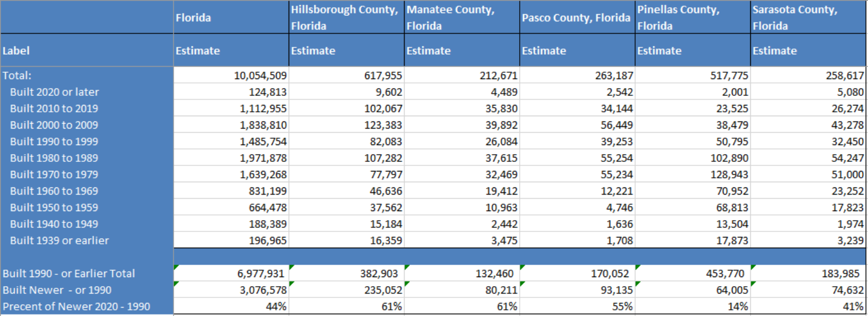Viewport: 868px width, 316px height.
Task: Click the Hillsborough County, Florida header
Action: [346, 17]
